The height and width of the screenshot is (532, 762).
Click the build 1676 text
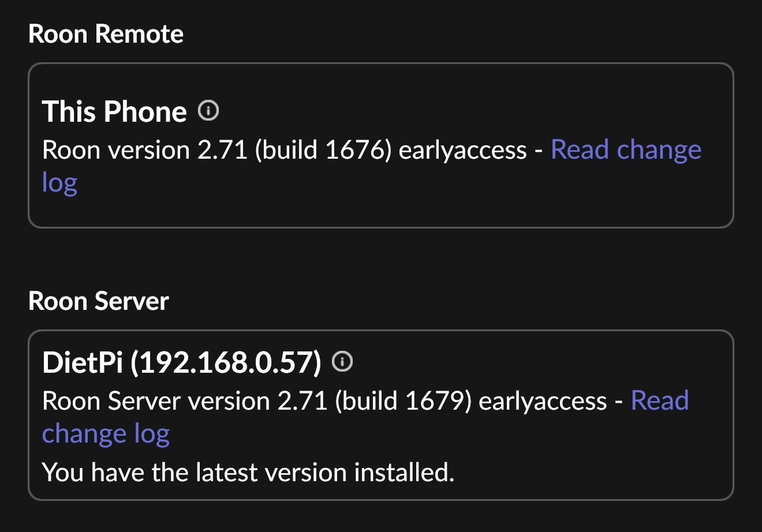(x=324, y=151)
